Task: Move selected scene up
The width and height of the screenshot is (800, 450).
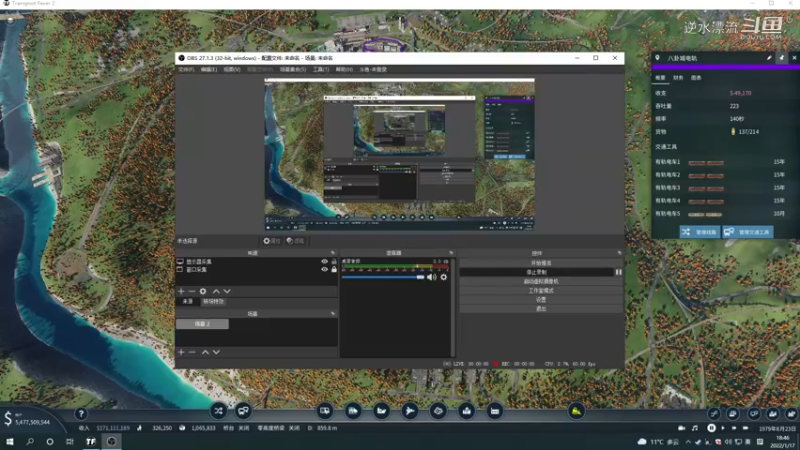Action: [x=205, y=352]
